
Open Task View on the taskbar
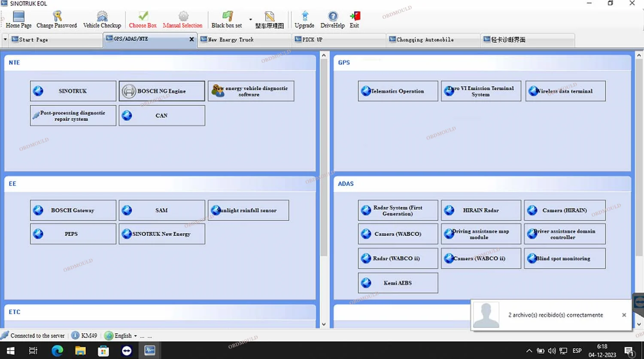[33, 350]
